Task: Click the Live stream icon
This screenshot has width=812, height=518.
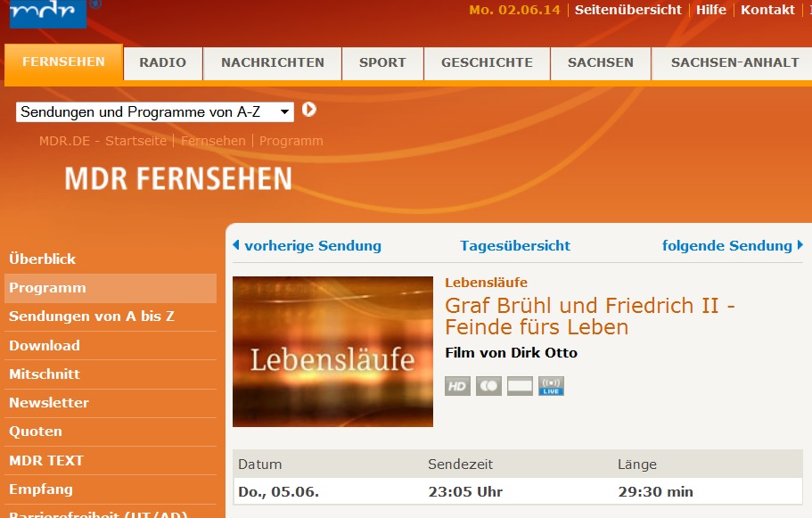Action: point(551,386)
